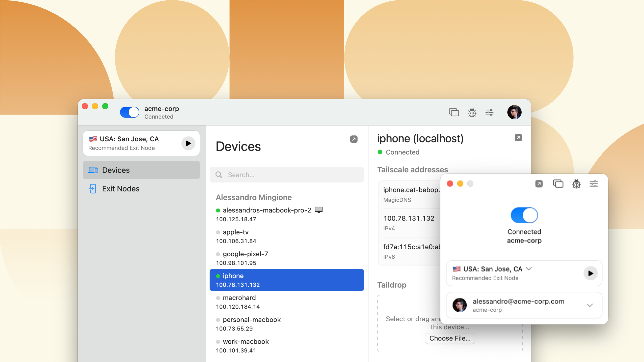The width and height of the screenshot is (644, 362).
Task: Pop out the Devices list panel
Action: [x=354, y=139]
